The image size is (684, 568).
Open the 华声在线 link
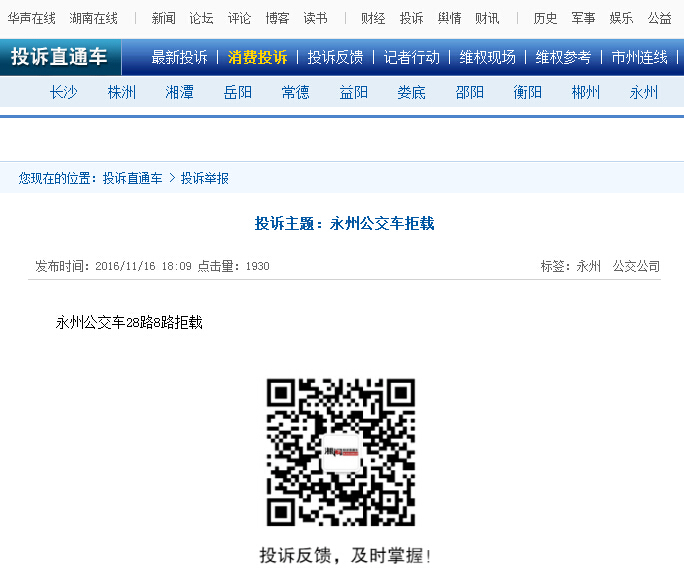(31, 18)
